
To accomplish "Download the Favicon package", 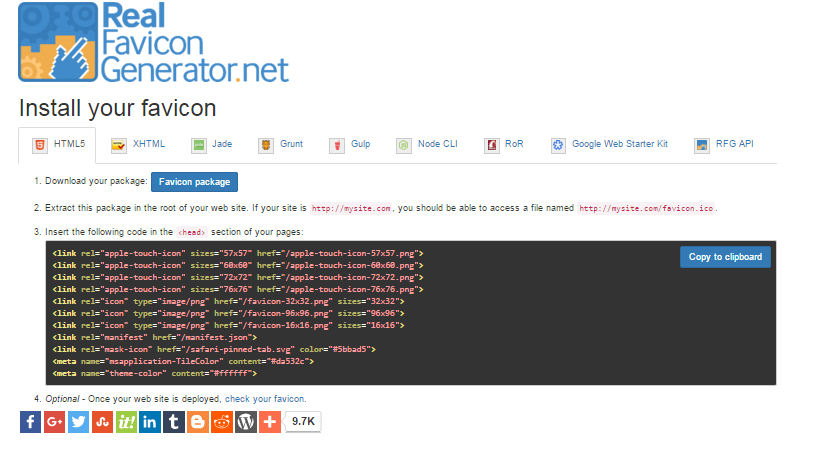I will pos(194,182).
